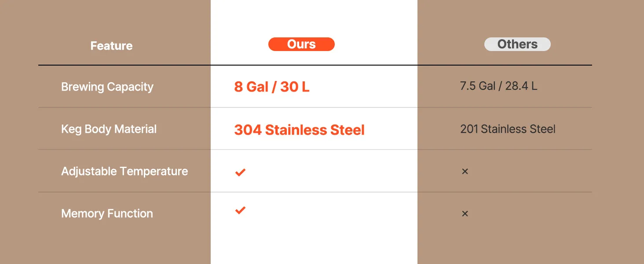Click the black divider line under the headers
The height and width of the screenshot is (264, 644).
[x=315, y=65]
